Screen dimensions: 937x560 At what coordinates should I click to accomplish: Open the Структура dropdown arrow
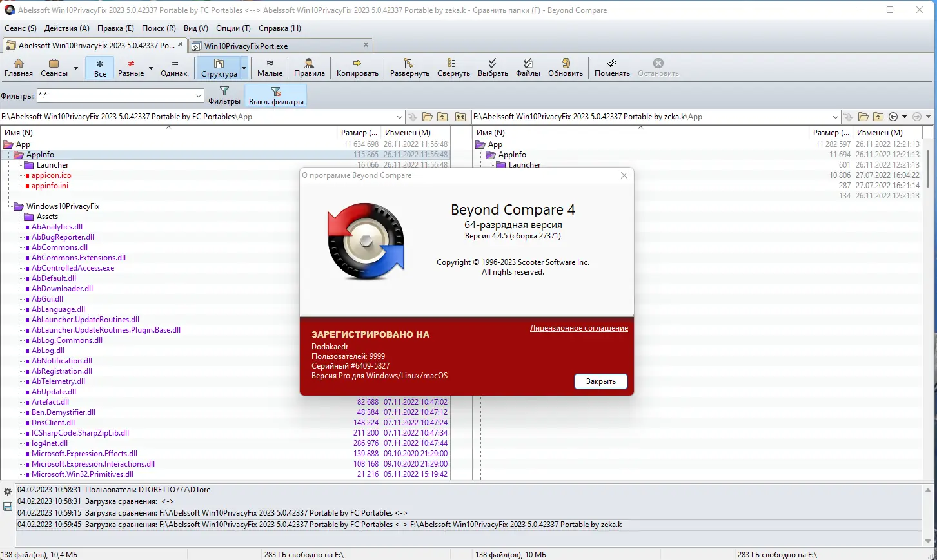tap(243, 68)
